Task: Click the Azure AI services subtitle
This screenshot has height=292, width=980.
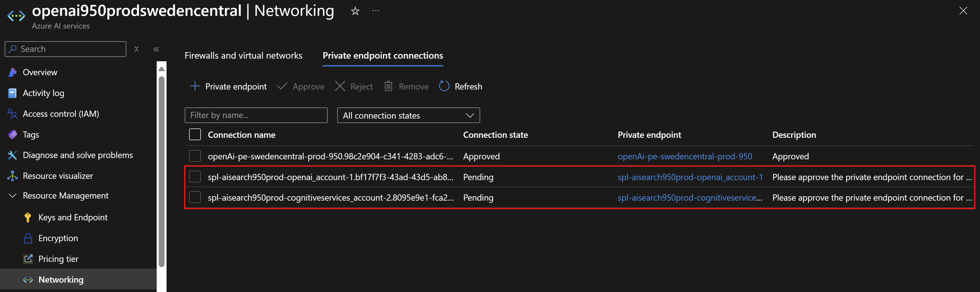Action: (61, 26)
